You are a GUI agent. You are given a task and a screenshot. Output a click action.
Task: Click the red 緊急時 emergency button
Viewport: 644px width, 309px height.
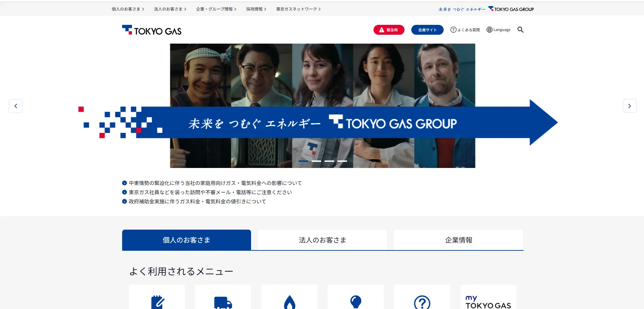(389, 30)
